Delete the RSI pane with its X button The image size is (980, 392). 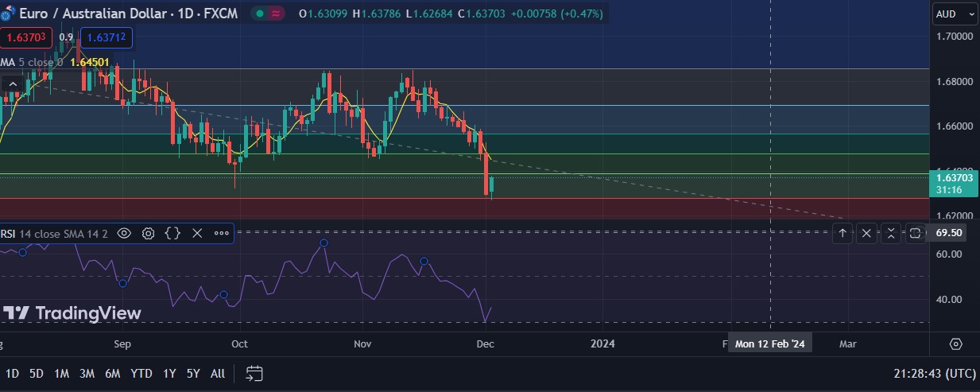(866, 233)
